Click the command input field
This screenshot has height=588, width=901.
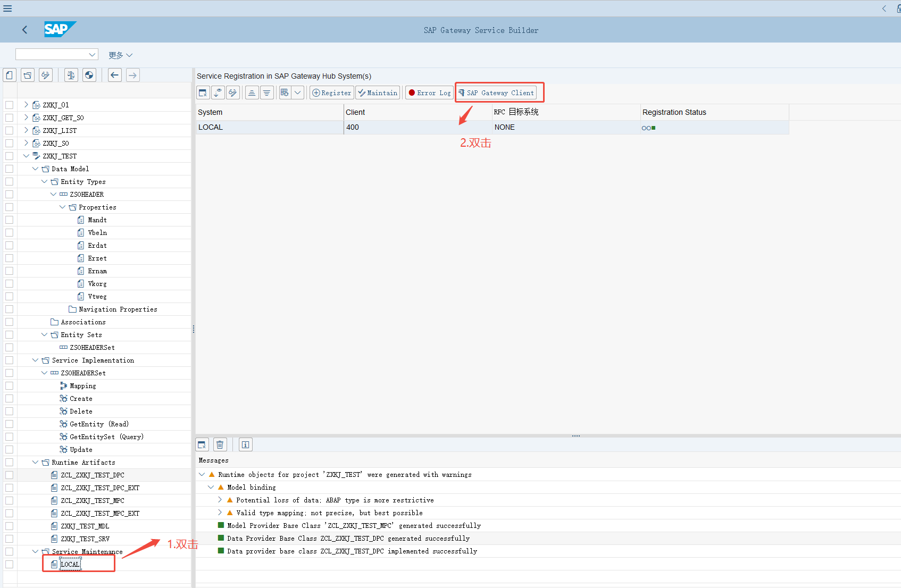52,55
